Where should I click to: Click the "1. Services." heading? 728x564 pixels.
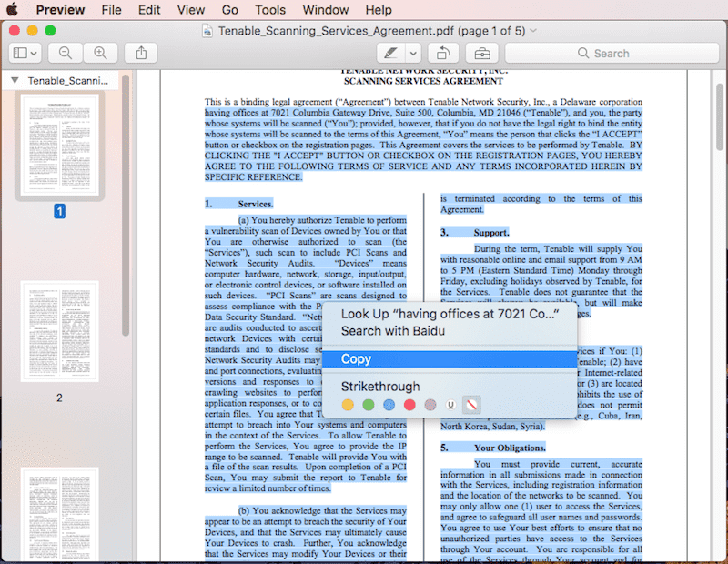pos(239,204)
